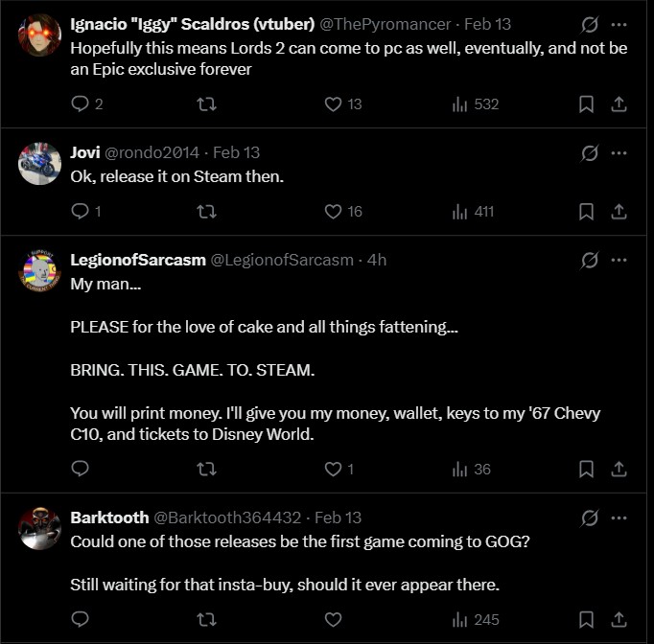Open Grok icon on Jovi's tweet

tap(590, 152)
